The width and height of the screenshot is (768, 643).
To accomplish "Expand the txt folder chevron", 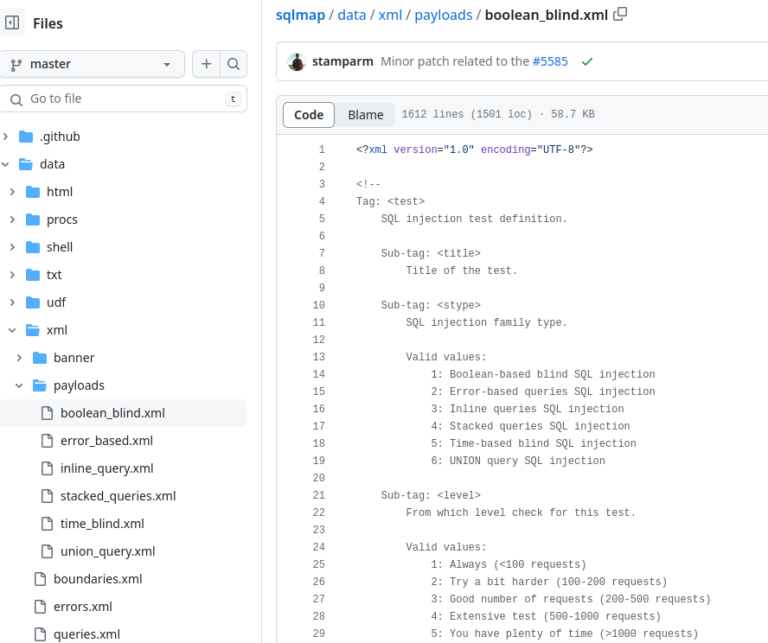I will (12, 275).
